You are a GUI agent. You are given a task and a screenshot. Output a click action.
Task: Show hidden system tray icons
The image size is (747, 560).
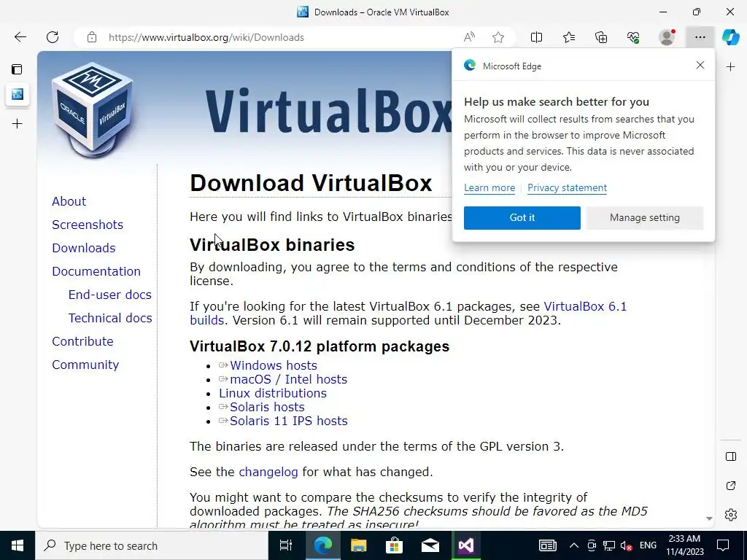574,545
